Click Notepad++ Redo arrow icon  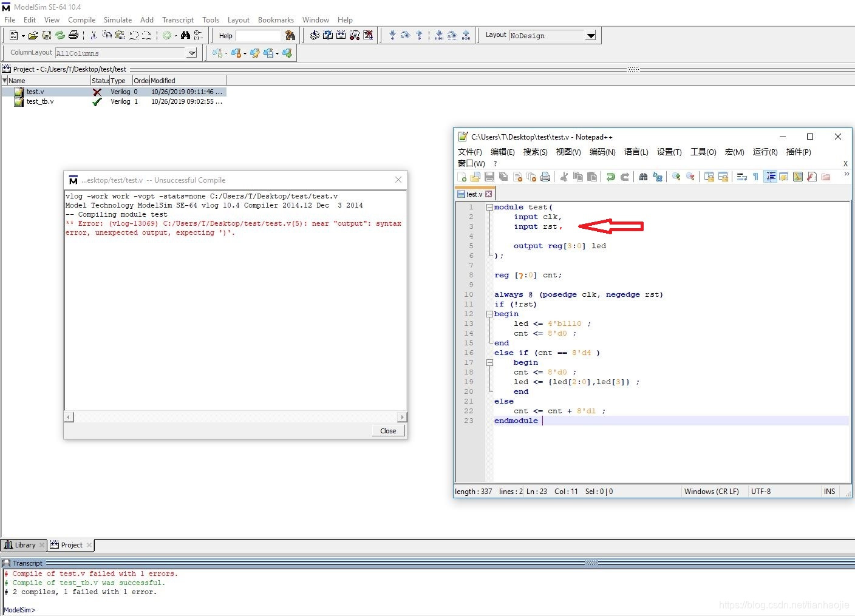click(x=624, y=177)
